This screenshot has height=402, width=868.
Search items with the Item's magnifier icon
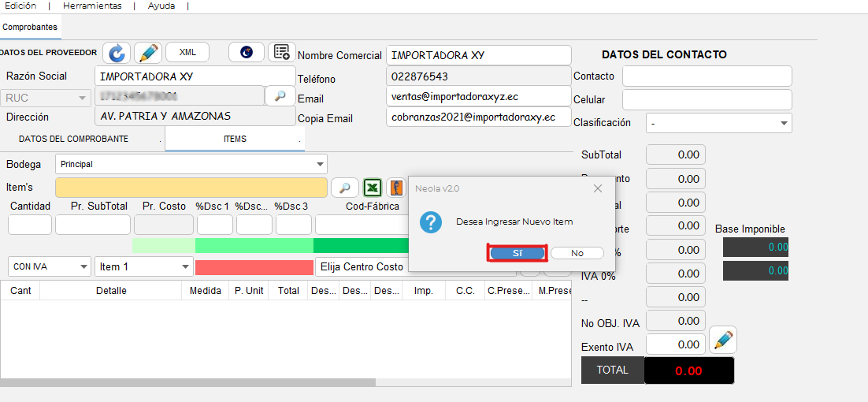point(344,188)
